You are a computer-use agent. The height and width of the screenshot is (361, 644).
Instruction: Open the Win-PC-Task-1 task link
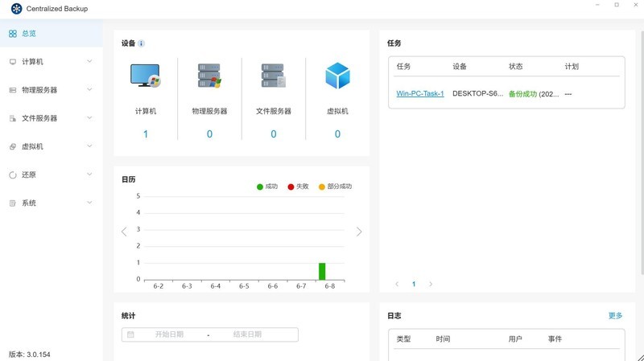[420, 93]
